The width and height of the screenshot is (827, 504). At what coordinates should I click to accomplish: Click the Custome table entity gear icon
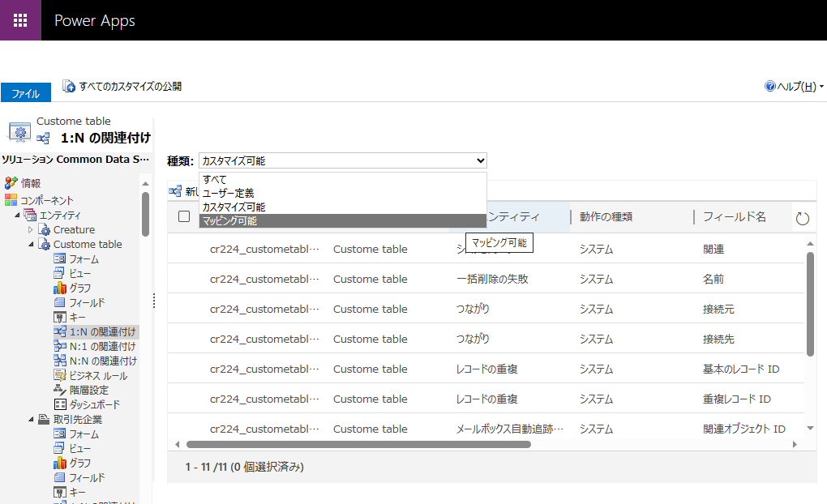tap(45, 245)
